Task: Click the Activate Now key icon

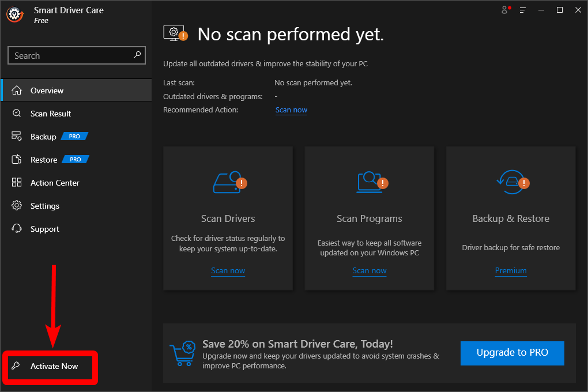Action: 16,365
